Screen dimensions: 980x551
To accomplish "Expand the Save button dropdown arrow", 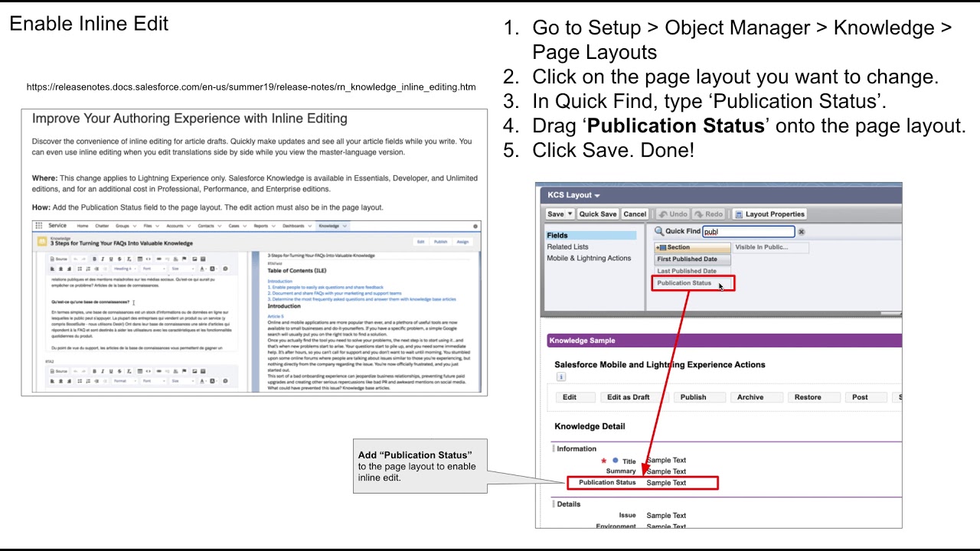I will (570, 214).
